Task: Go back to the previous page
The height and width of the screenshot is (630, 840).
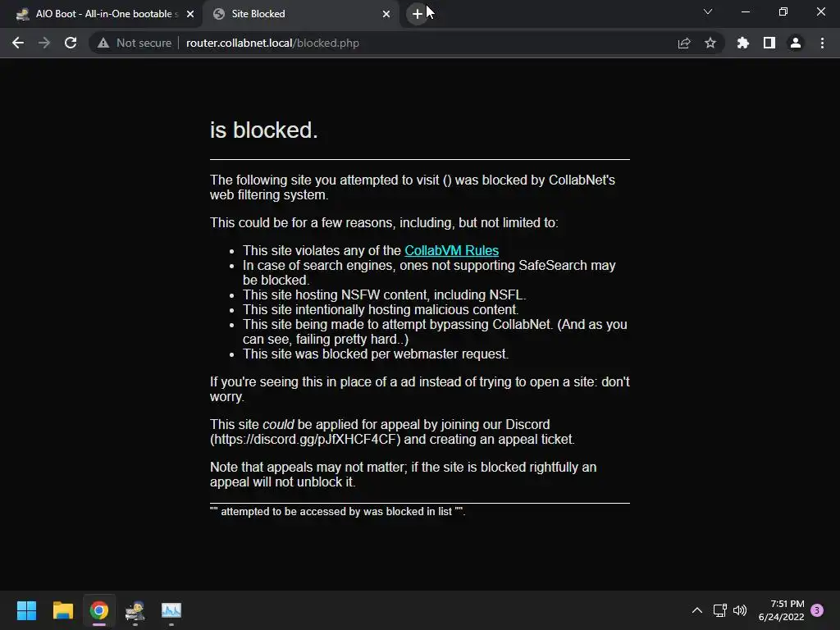Action: tap(18, 43)
